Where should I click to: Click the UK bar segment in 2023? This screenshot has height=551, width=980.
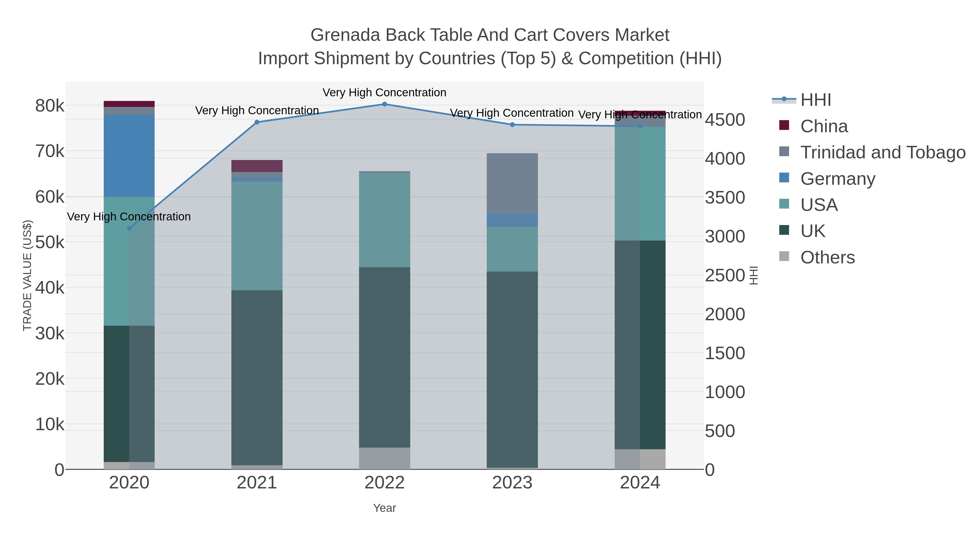tap(512, 370)
